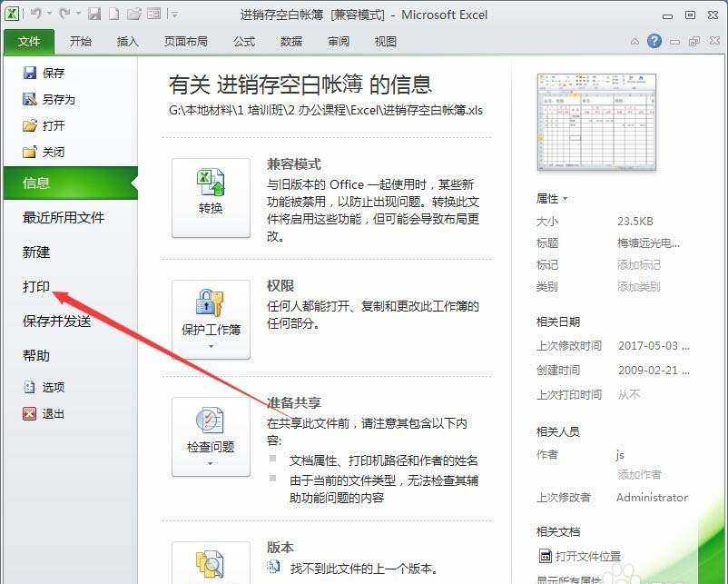
Task: Go to the 审阅 ribbon tab
Action: (x=339, y=42)
